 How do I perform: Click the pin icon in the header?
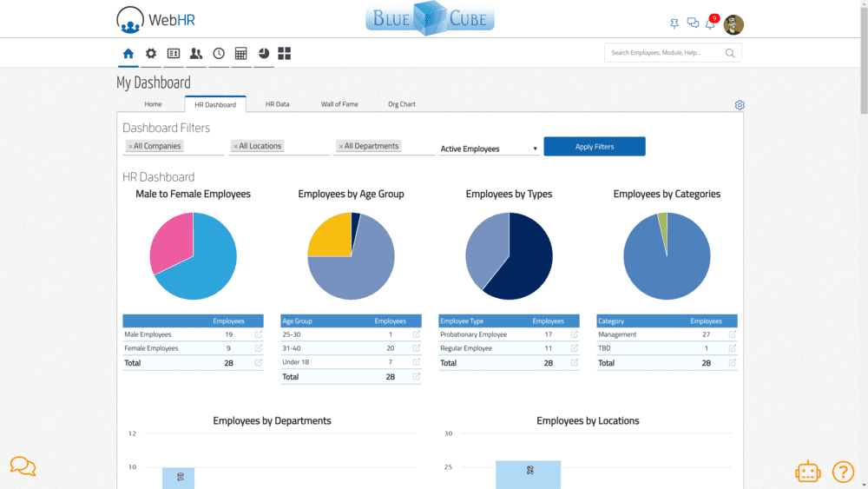point(674,23)
